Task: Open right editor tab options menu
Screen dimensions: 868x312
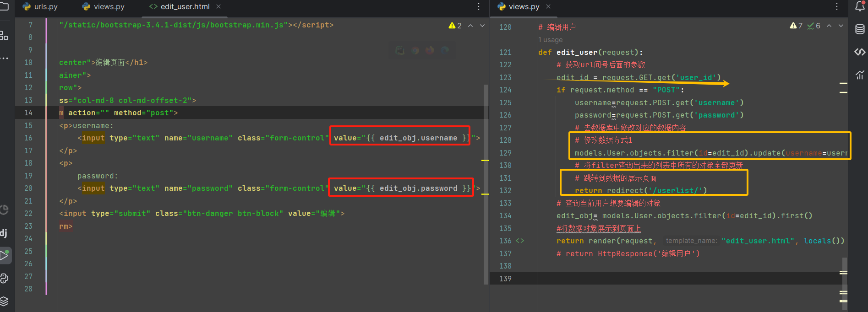Action: coord(837,6)
